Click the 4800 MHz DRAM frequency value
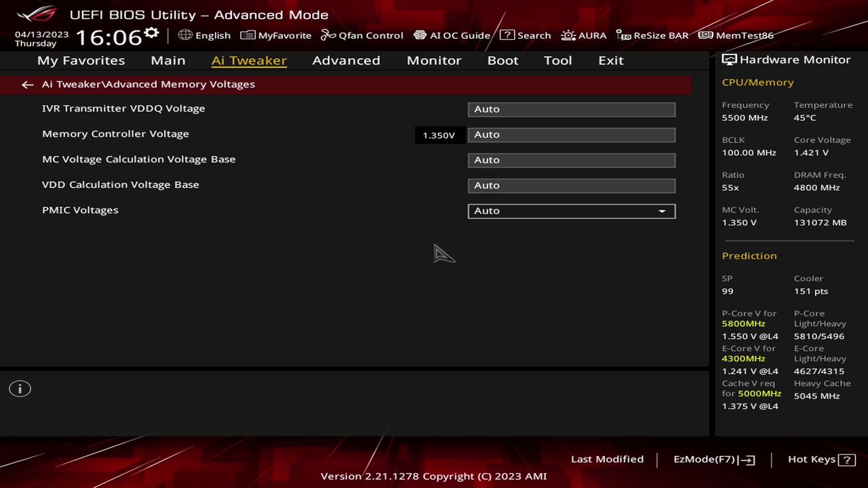 coord(816,188)
